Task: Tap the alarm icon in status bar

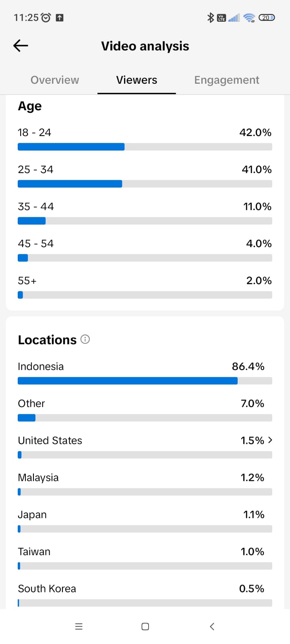Action: point(46,18)
